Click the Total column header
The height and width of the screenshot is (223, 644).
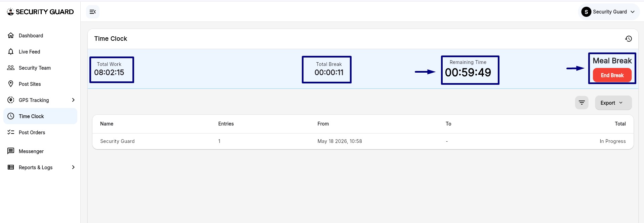(x=620, y=124)
